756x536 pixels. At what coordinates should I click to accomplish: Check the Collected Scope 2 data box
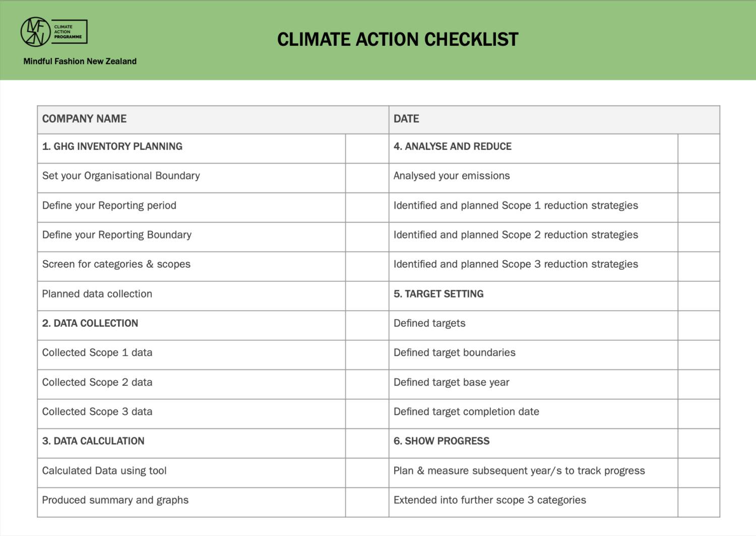click(x=367, y=384)
